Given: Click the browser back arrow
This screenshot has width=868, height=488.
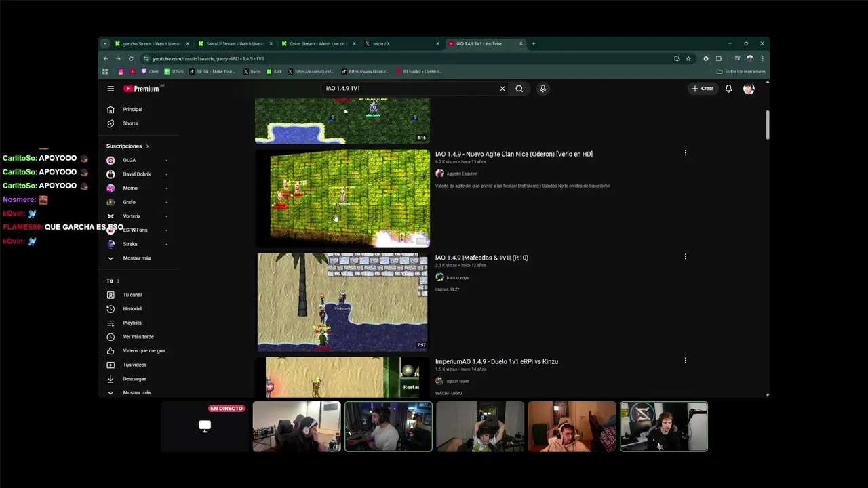Looking at the screenshot, I should coord(105,58).
